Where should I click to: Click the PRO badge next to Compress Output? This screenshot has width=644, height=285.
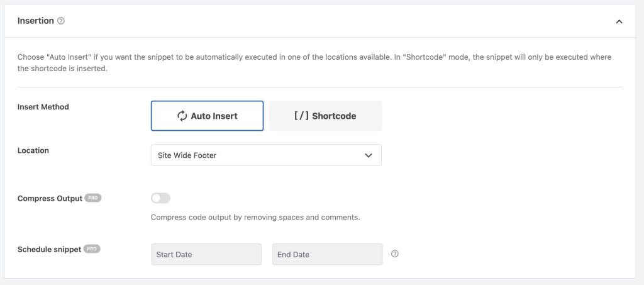click(x=93, y=198)
